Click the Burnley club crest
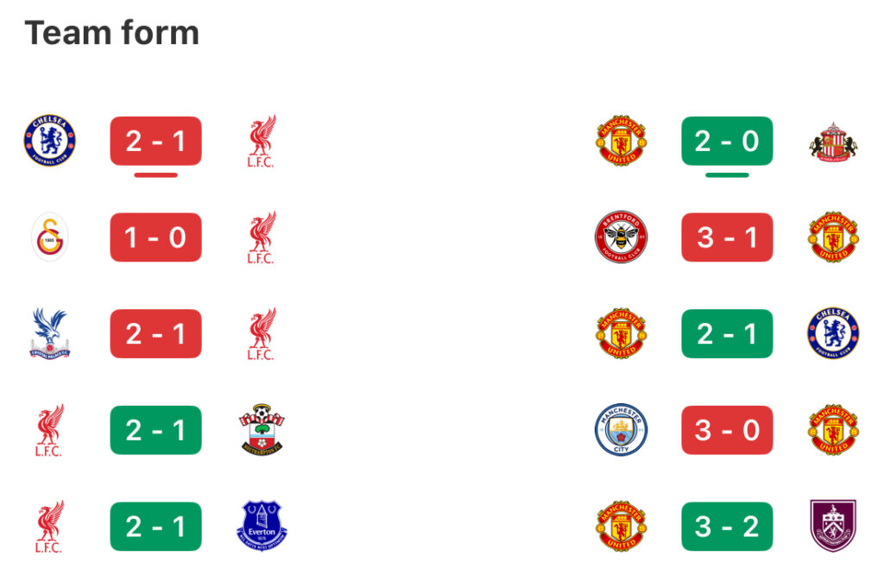 [x=833, y=526]
